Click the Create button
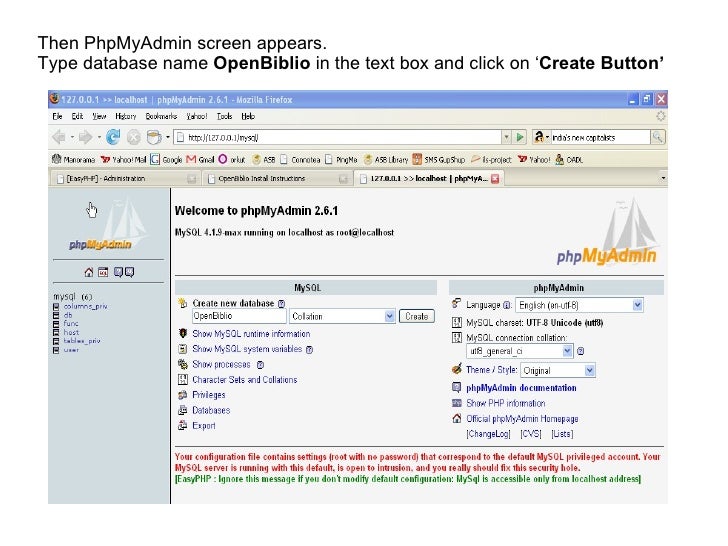 (x=416, y=316)
